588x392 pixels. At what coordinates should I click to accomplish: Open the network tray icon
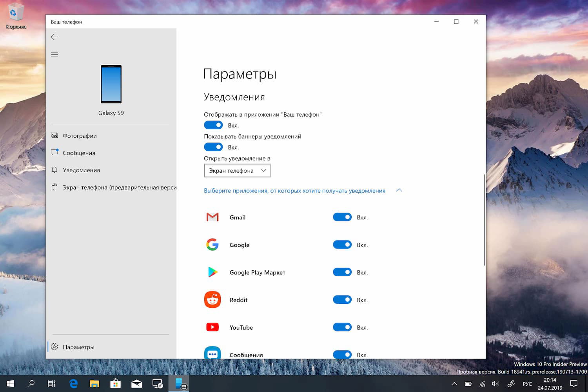pos(482,384)
